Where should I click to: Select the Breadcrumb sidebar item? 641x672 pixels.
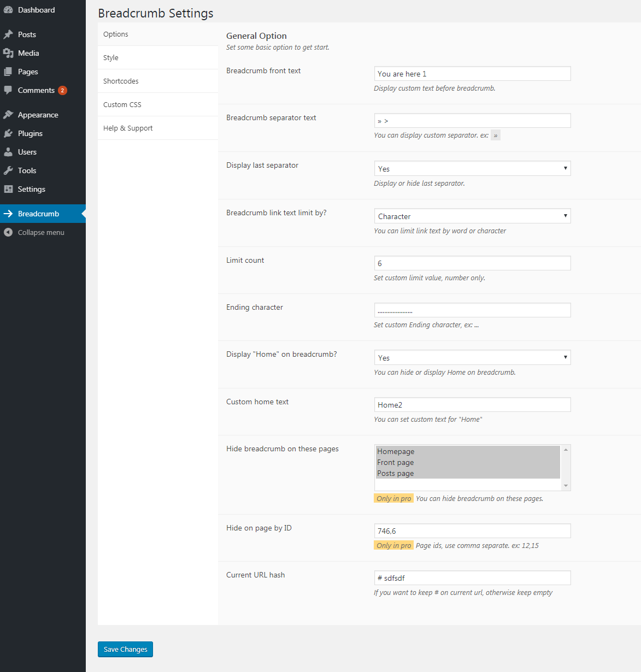(x=38, y=213)
